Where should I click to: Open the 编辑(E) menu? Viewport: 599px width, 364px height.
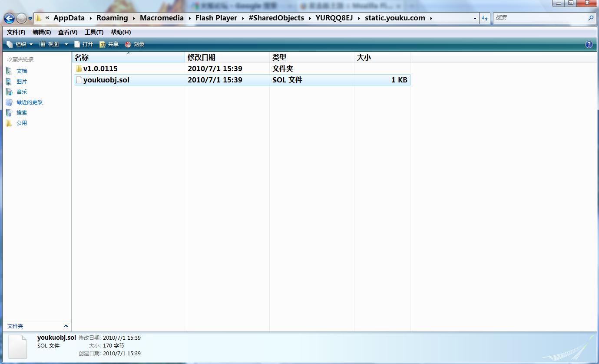point(42,32)
